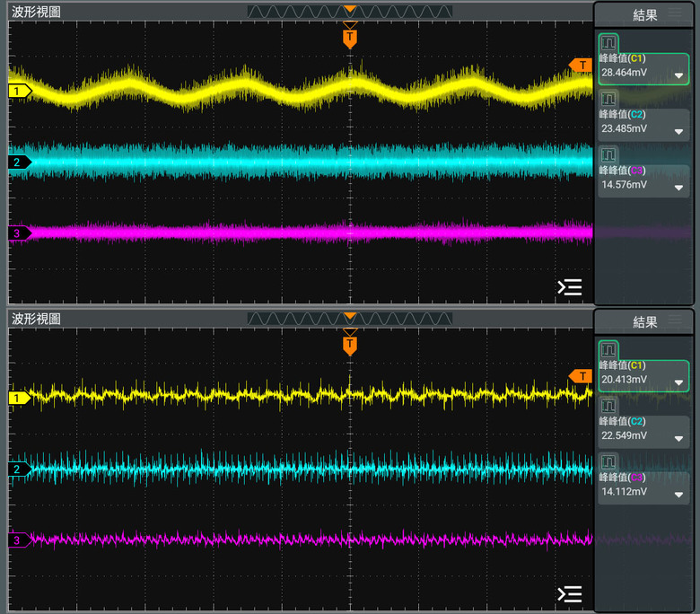Click the pulse icon above the 14.576mV measurement

pos(609,154)
